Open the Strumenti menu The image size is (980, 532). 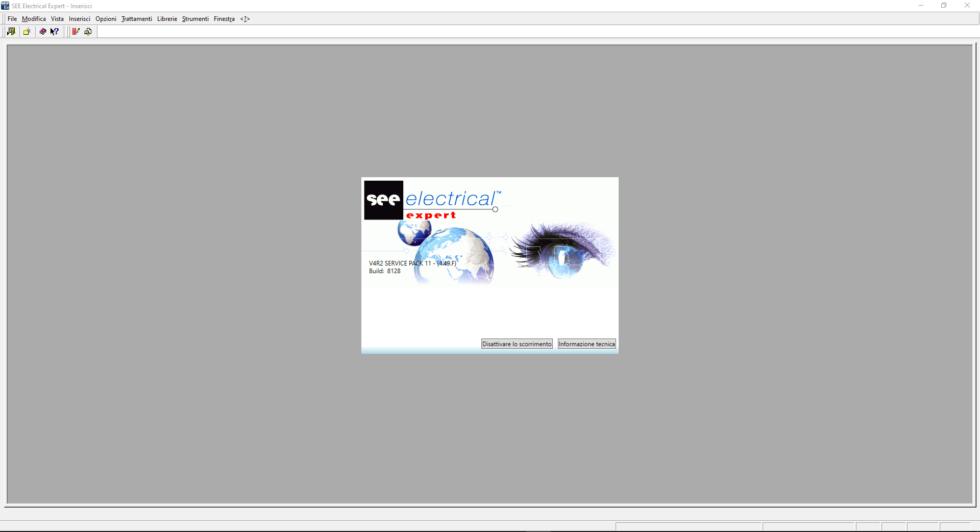point(195,19)
